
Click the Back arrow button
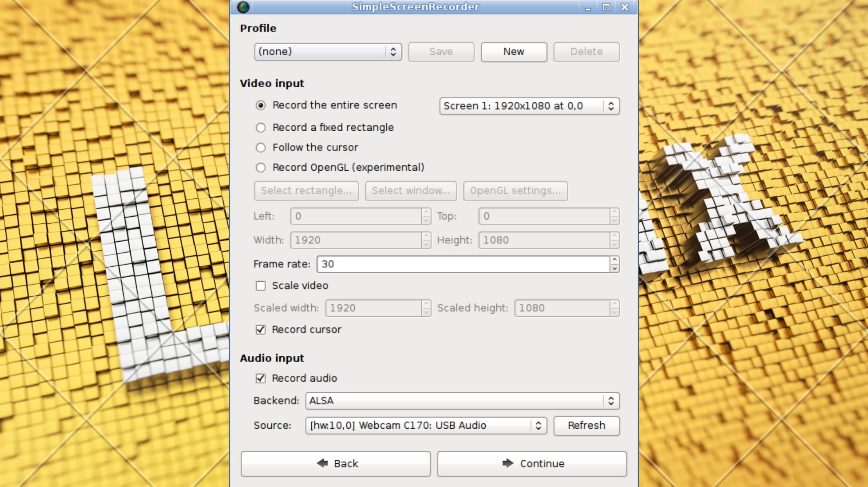pyautogui.click(x=335, y=464)
